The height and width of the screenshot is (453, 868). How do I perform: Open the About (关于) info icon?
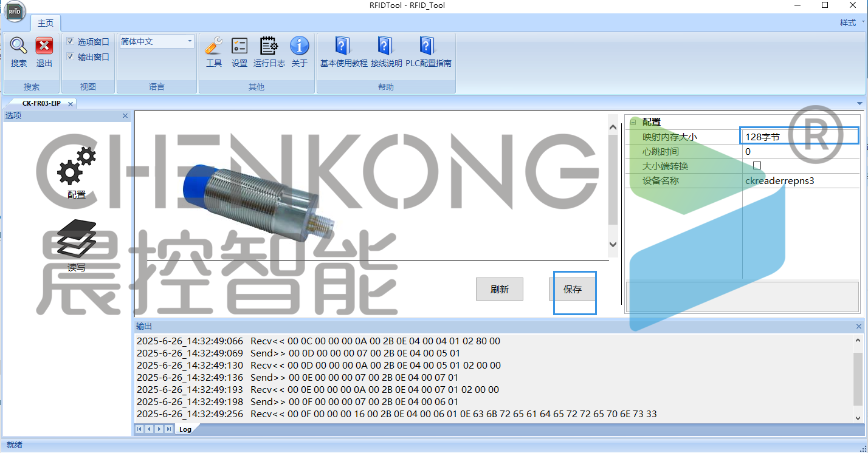click(x=299, y=46)
